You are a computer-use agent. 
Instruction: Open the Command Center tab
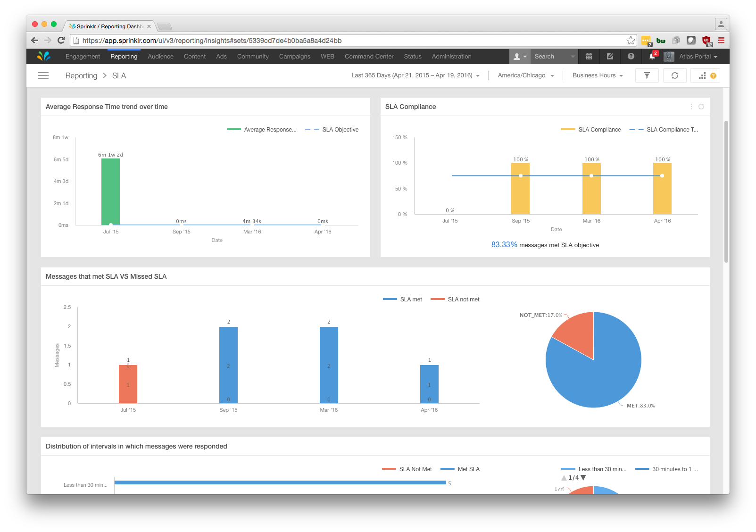pos(369,57)
